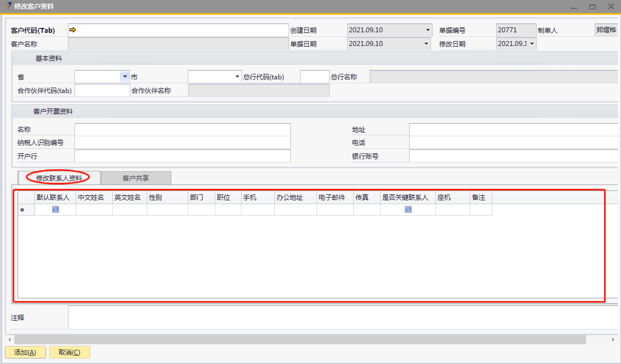Expand the 省 province dropdown
This screenshot has height=364, width=621.
click(125, 77)
